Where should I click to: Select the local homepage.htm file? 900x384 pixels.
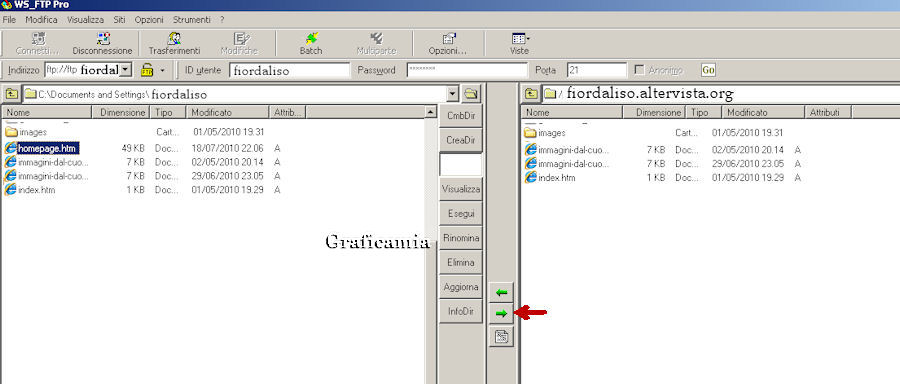click(x=47, y=148)
